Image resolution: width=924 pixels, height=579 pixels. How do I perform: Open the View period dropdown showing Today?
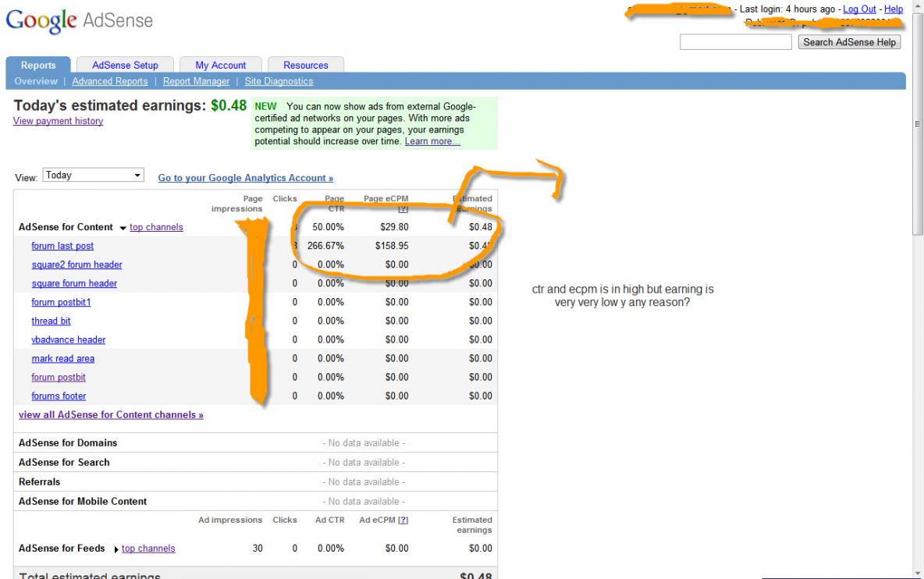pos(93,175)
